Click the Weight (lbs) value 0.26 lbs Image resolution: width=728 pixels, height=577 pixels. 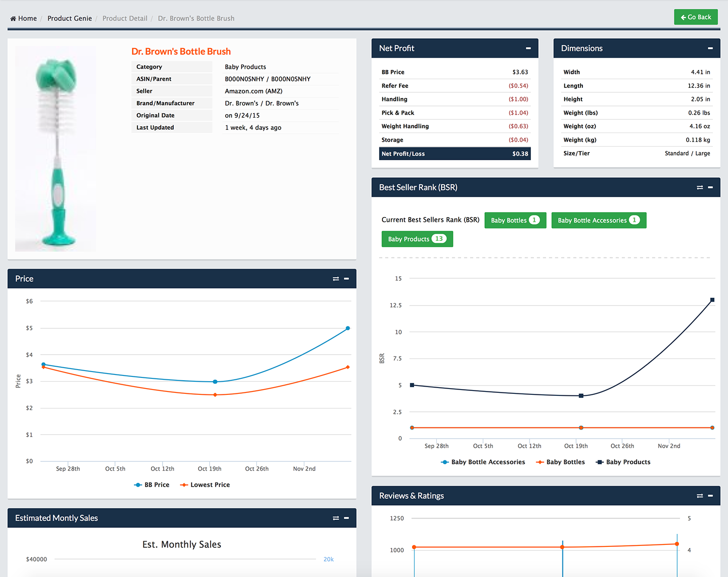699,113
